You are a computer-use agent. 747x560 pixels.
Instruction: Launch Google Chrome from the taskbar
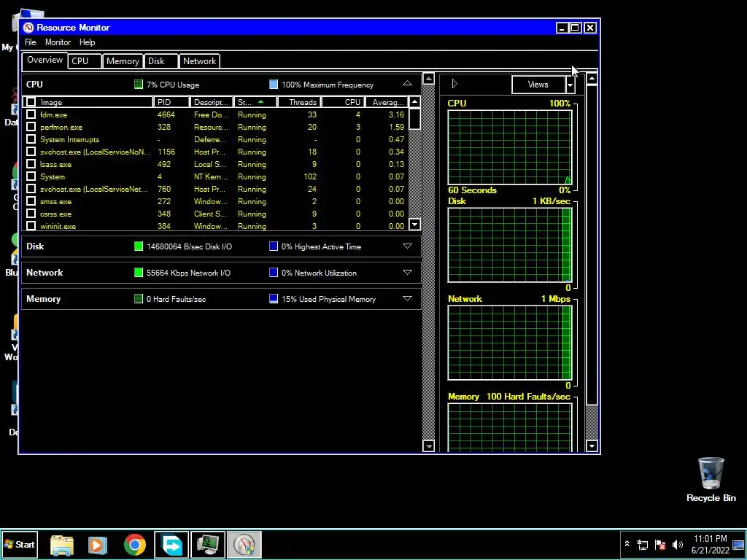[135, 545]
